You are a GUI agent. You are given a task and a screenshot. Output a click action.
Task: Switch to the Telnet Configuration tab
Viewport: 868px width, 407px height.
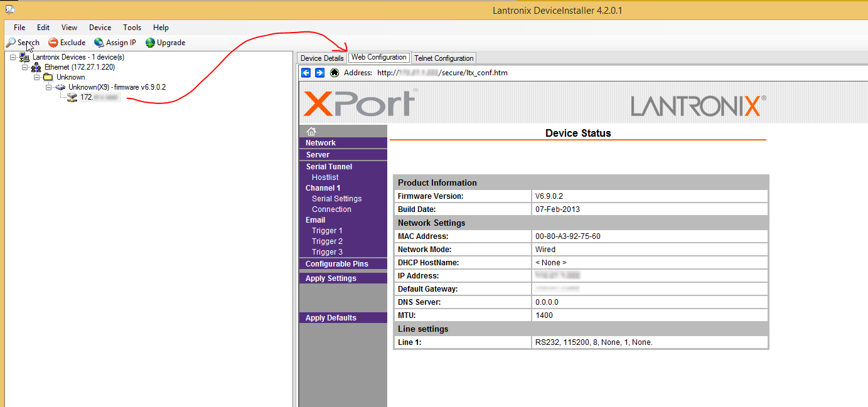click(444, 58)
